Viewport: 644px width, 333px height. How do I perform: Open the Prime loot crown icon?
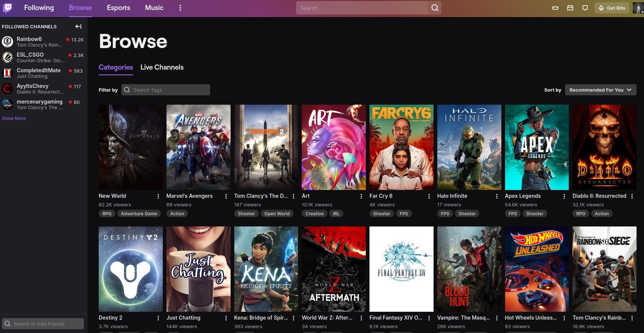pyautogui.click(x=555, y=8)
